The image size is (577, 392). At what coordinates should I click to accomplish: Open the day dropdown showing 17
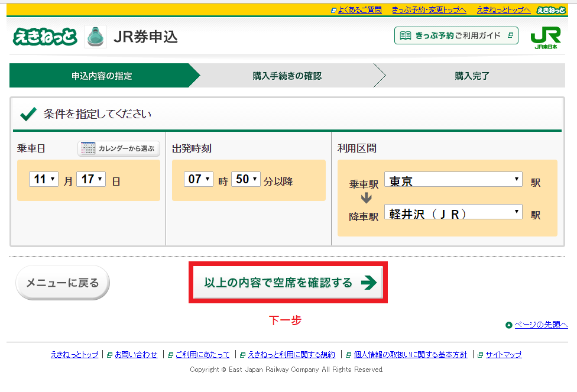point(91,179)
